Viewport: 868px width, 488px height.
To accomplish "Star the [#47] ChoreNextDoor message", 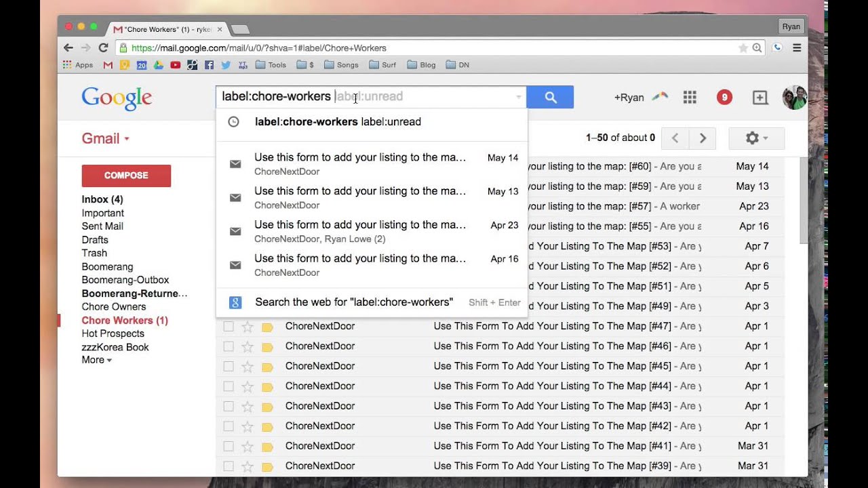I will click(248, 327).
